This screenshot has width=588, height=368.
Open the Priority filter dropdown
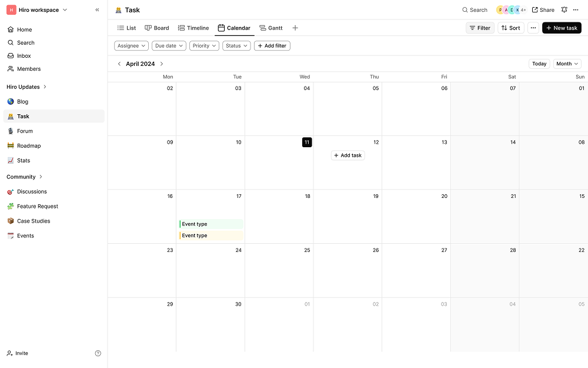coord(205,46)
